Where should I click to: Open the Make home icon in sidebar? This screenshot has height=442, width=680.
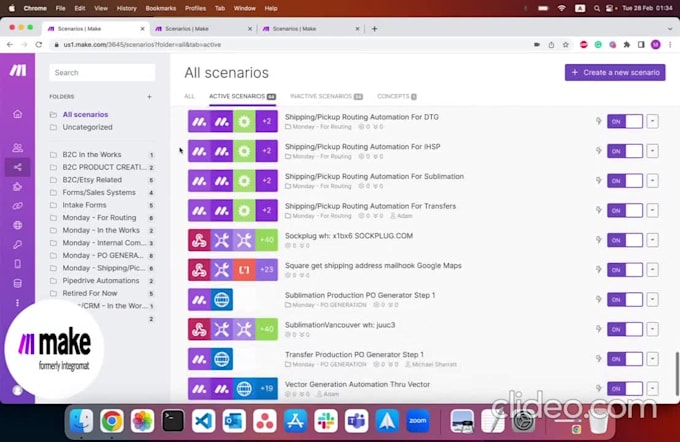pyautogui.click(x=17, y=114)
